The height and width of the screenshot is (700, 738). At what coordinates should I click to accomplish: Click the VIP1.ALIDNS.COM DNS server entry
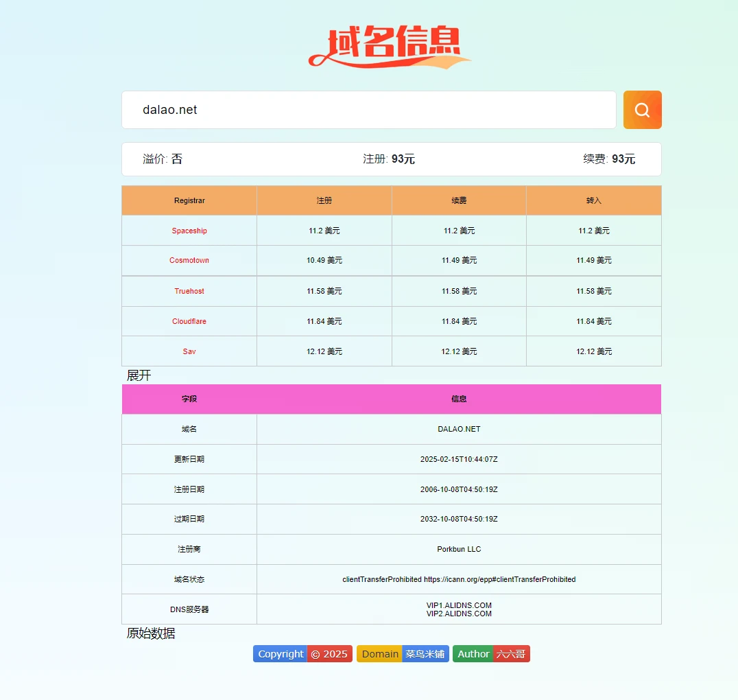click(x=459, y=605)
